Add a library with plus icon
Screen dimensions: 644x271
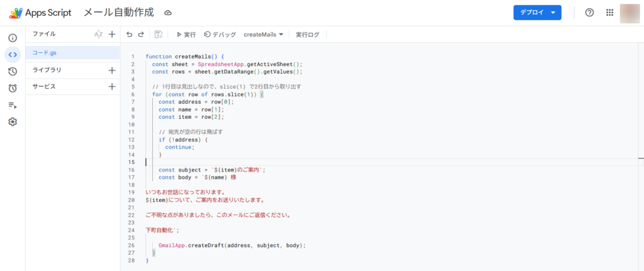click(x=112, y=70)
